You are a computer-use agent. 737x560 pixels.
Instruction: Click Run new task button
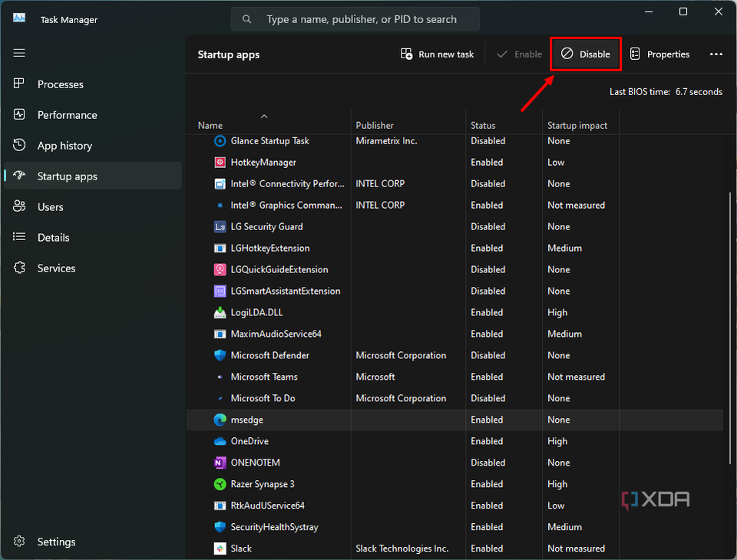[x=437, y=54]
